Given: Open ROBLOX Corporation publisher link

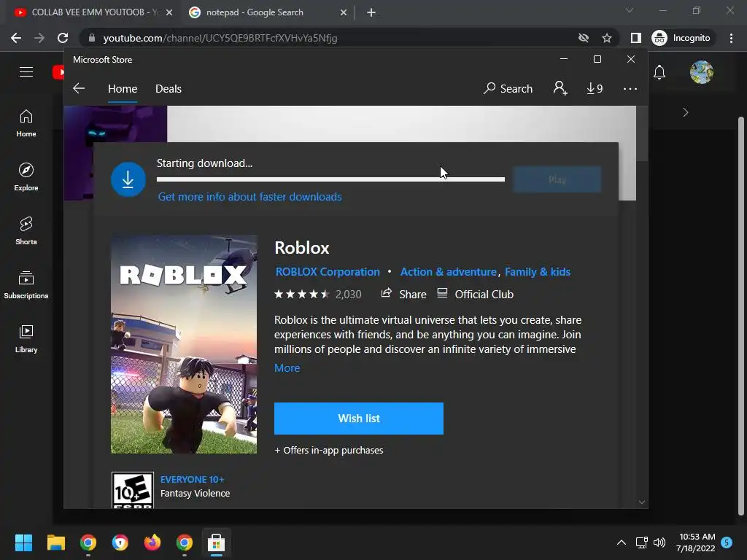Looking at the screenshot, I should click(328, 271).
